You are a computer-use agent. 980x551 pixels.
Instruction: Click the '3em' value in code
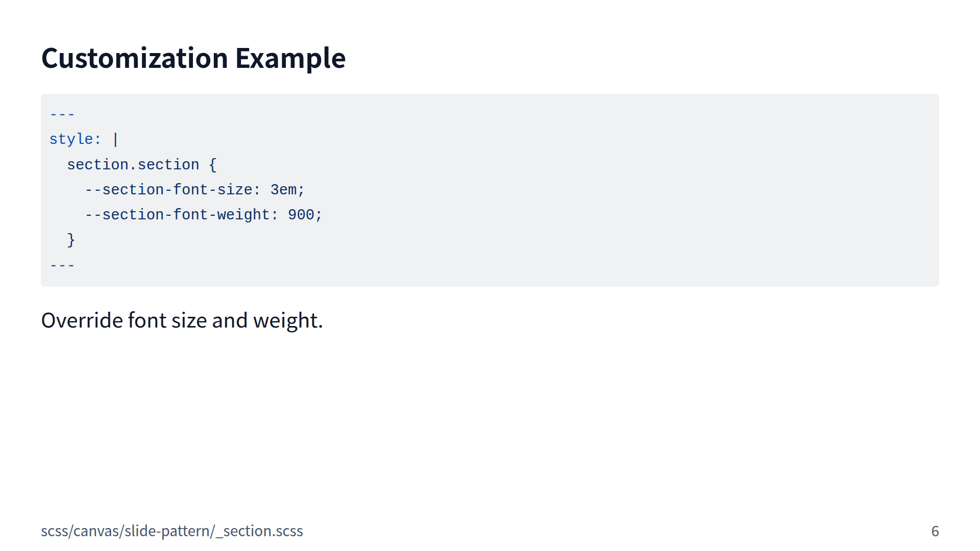coord(283,190)
